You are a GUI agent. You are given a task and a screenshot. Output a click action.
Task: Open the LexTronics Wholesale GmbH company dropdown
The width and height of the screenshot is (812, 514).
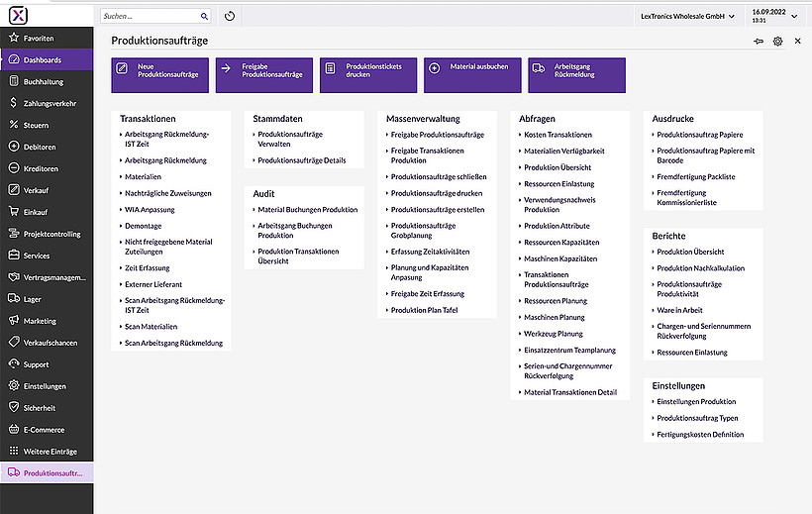click(687, 16)
